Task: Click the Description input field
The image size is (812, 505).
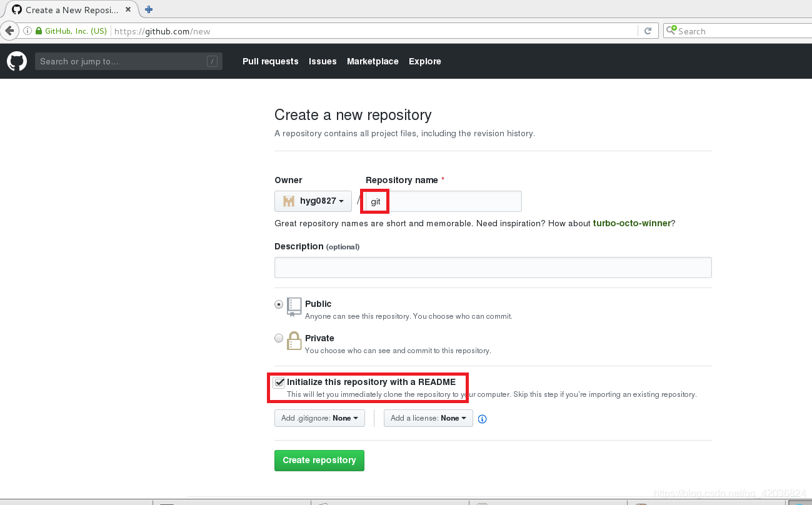Action: [x=493, y=267]
